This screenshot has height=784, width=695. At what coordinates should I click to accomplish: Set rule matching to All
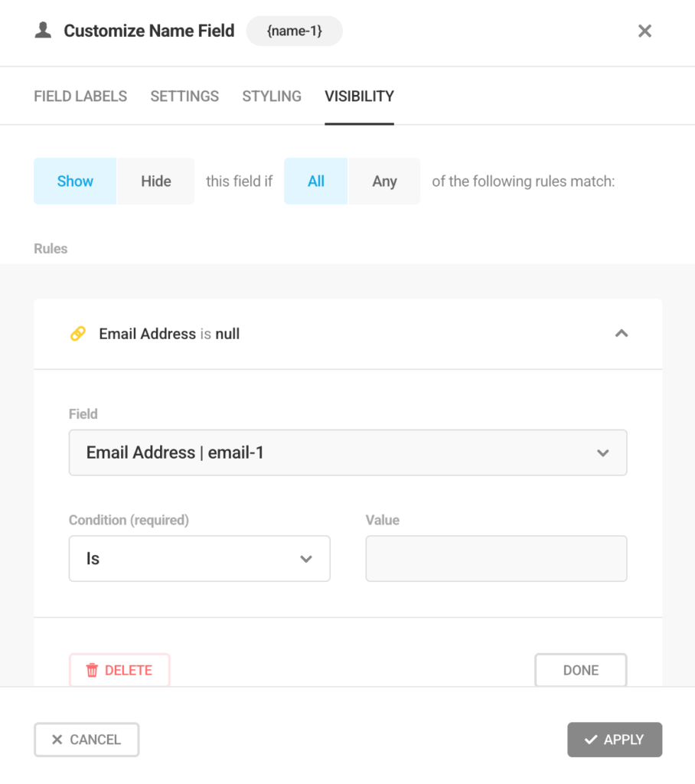coord(316,181)
